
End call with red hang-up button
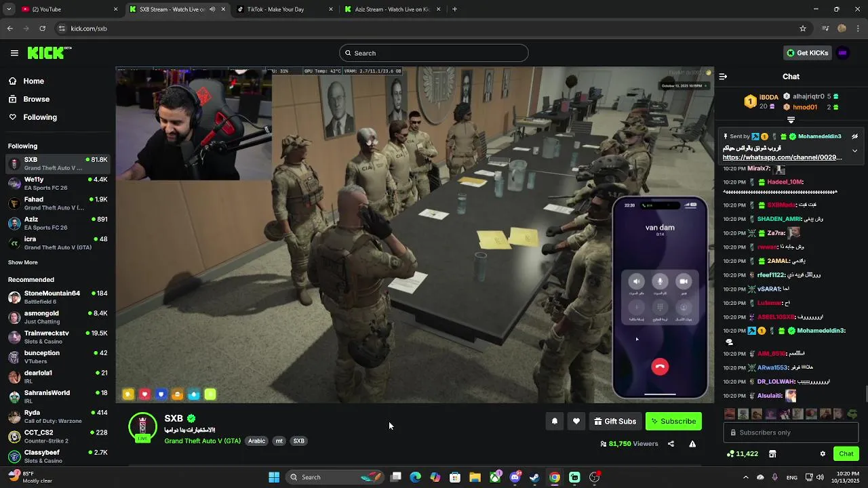tap(660, 367)
